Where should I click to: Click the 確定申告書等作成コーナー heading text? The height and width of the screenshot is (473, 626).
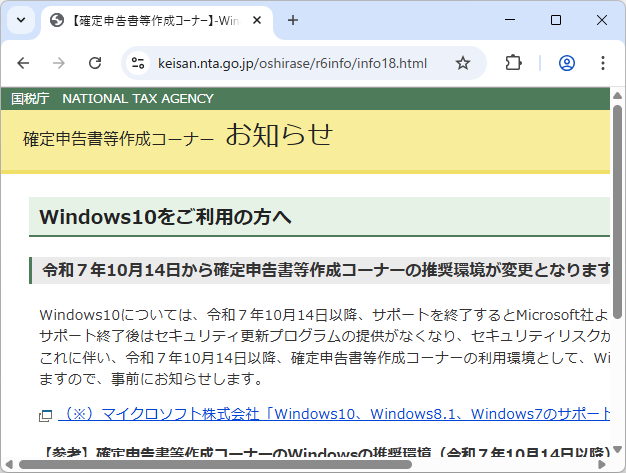tap(119, 139)
